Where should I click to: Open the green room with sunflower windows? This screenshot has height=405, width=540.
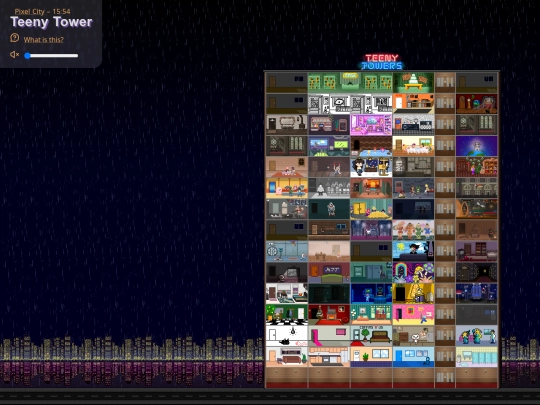[x=350, y=83]
